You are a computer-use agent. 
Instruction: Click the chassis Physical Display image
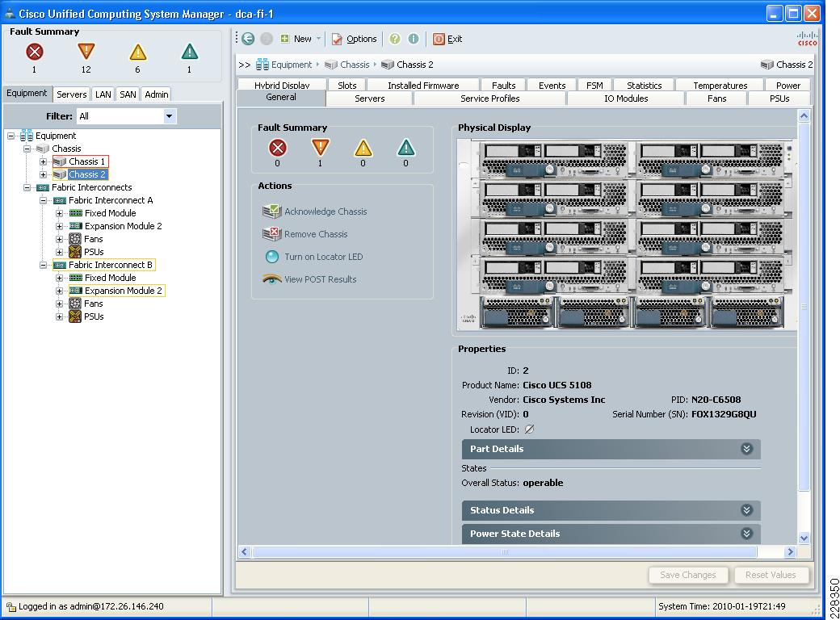tap(626, 234)
